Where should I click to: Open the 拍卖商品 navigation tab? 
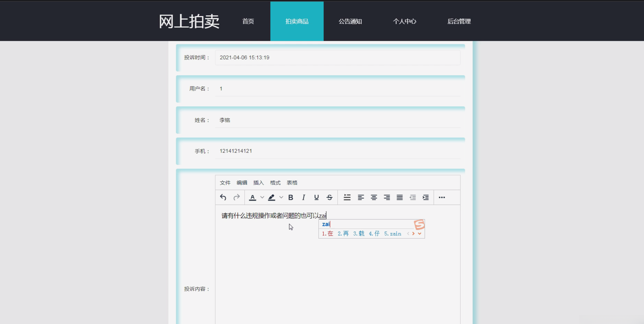click(297, 21)
